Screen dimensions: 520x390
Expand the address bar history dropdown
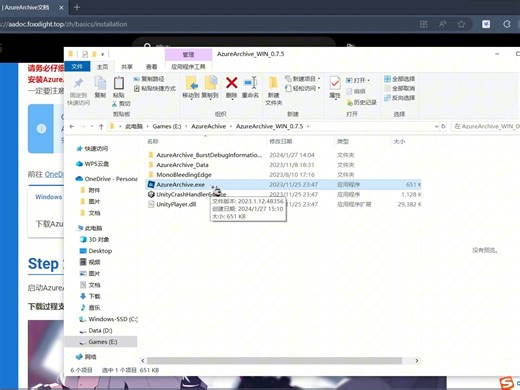436,126
